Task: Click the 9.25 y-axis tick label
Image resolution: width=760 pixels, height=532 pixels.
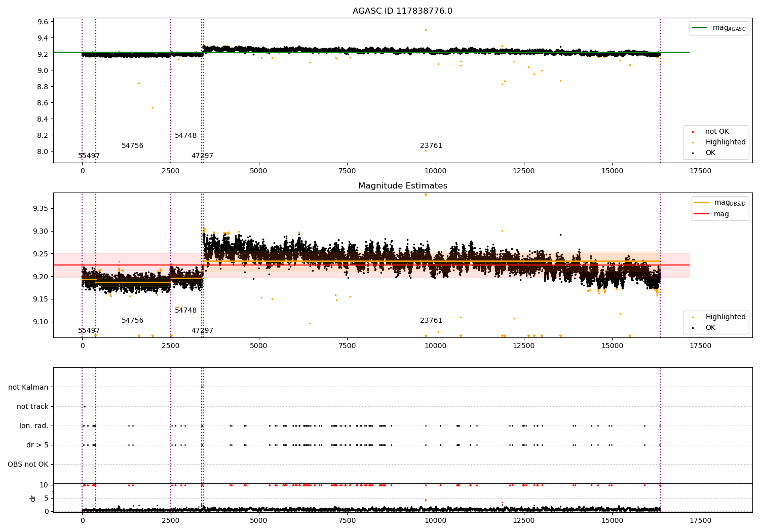Action: pos(41,254)
